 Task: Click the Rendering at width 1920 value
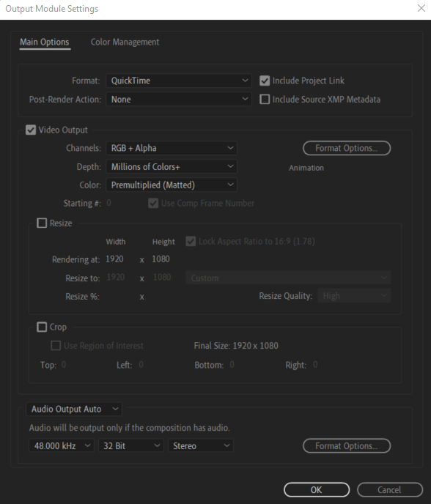click(x=114, y=259)
